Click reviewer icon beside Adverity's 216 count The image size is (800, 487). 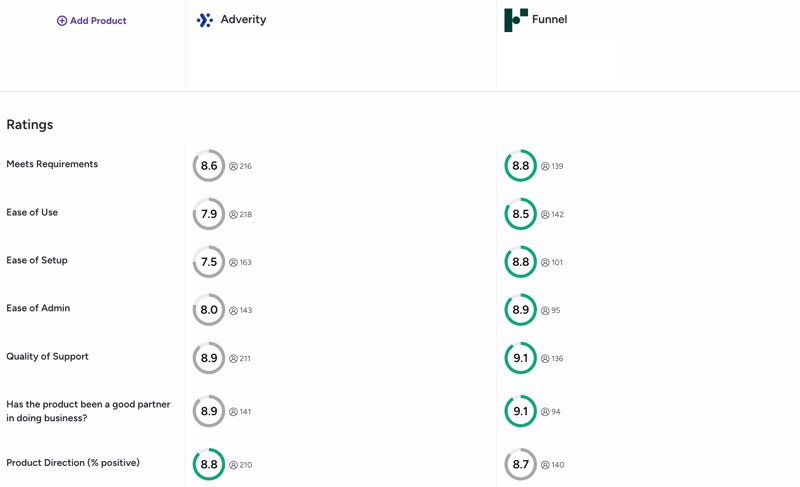[234, 167]
